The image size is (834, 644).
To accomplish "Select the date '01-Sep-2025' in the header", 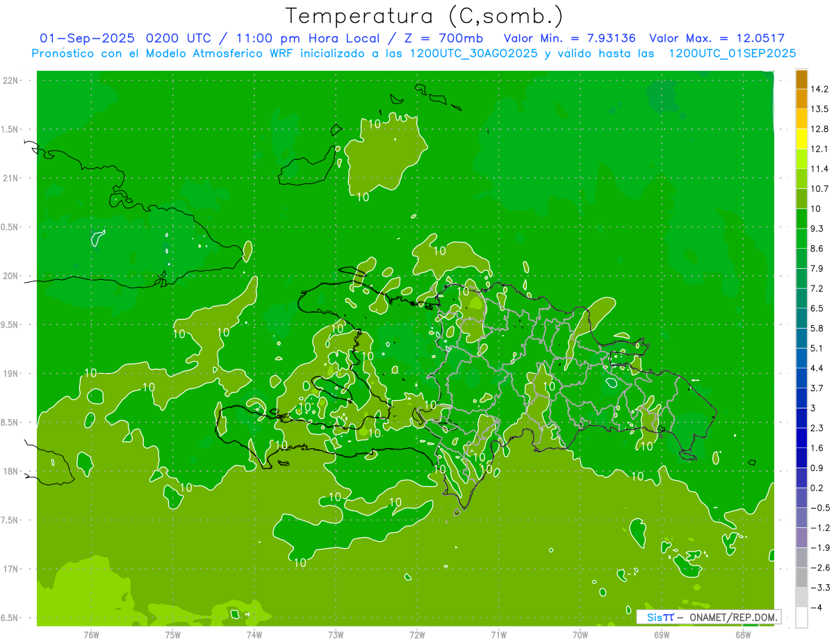I will click(x=88, y=38).
